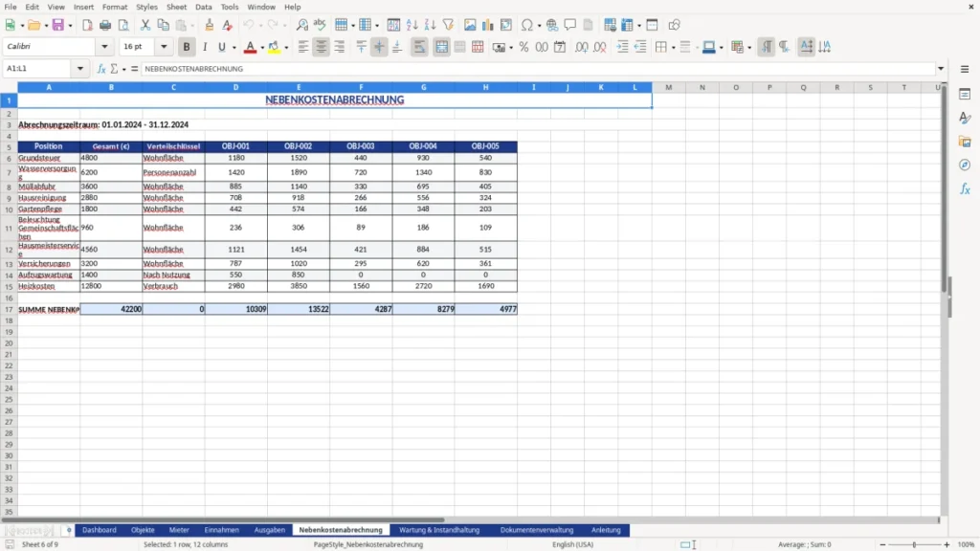Toggle Center Vertically alignment
This screenshot has width=980, height=551.
[379, 47]
